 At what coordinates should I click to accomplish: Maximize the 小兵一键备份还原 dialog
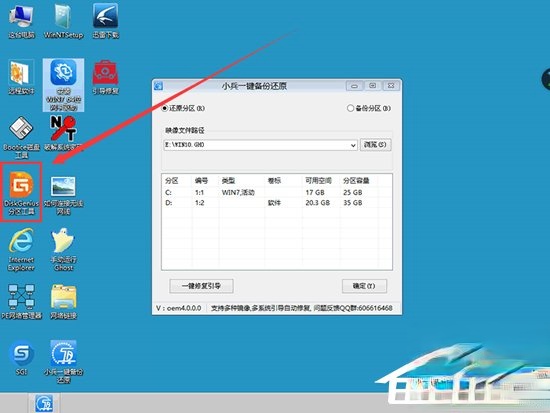click(373, 86)
